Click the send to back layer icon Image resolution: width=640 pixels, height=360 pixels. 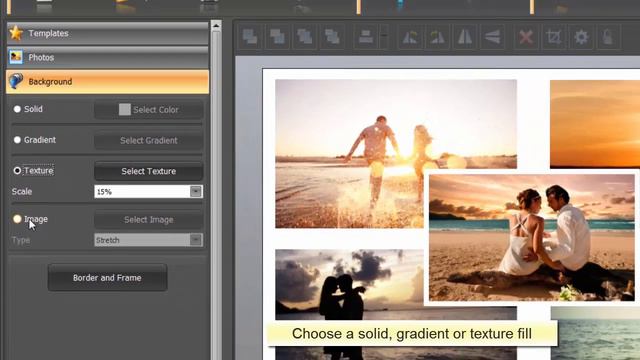pos(277,37)
